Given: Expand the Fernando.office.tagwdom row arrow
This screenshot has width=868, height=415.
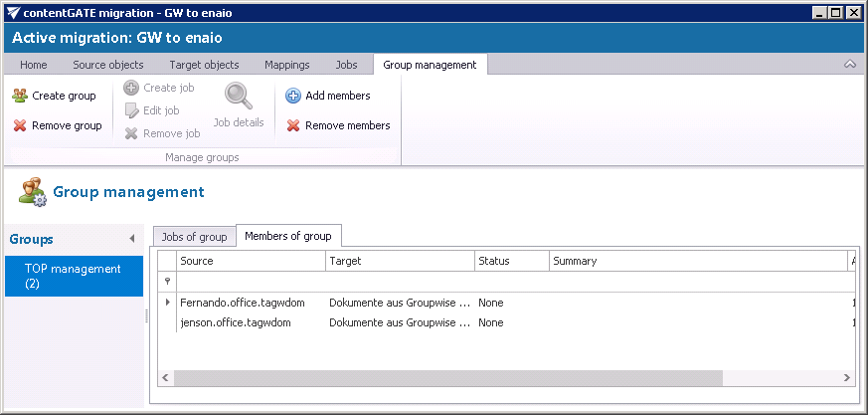Looking at the screenshot, I should coord(167,302).
